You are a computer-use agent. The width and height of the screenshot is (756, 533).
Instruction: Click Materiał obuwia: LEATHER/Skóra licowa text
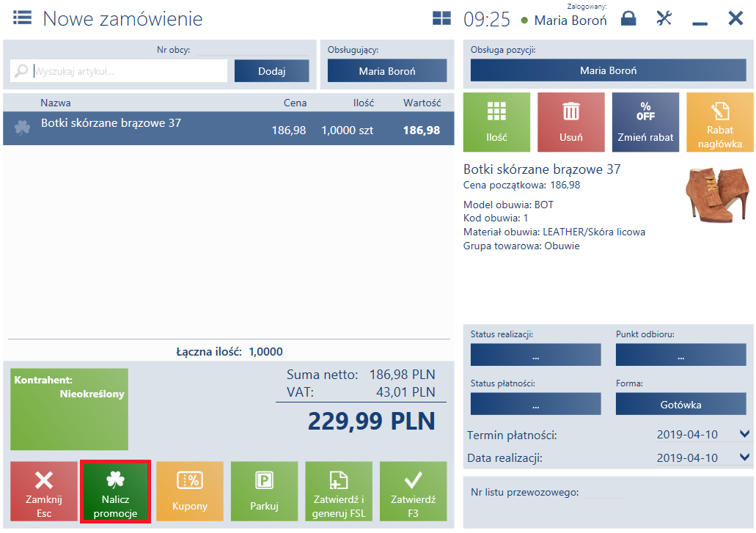(554, 232)
